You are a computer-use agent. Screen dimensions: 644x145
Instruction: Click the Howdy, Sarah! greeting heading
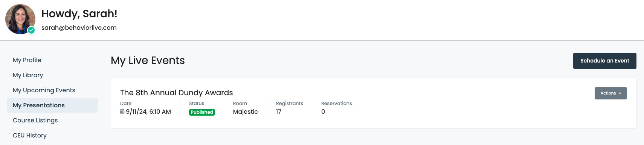(x=79, y=14)
